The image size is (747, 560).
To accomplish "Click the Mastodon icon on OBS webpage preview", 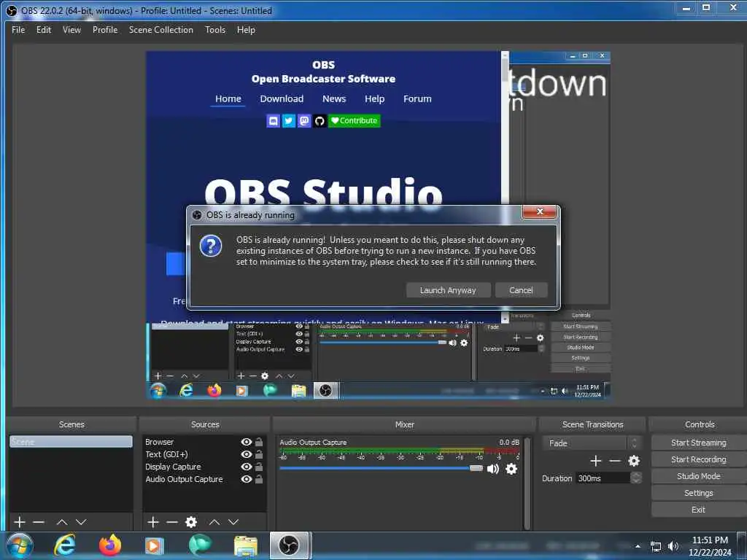I will (304, 120).
